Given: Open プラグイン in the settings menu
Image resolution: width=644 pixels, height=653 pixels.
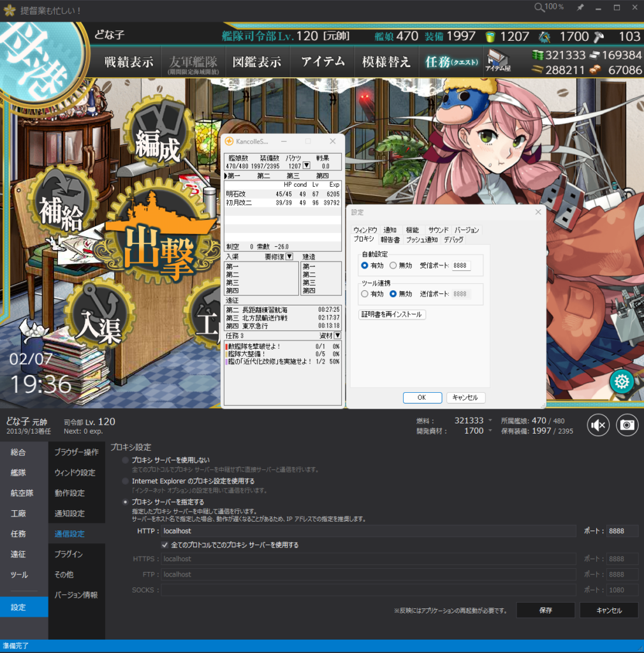Looking at the screenshot, I should 68,554.
